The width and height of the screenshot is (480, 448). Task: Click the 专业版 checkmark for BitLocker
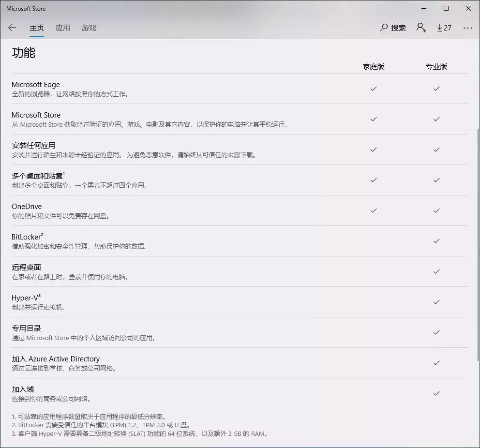click(436, 241)
